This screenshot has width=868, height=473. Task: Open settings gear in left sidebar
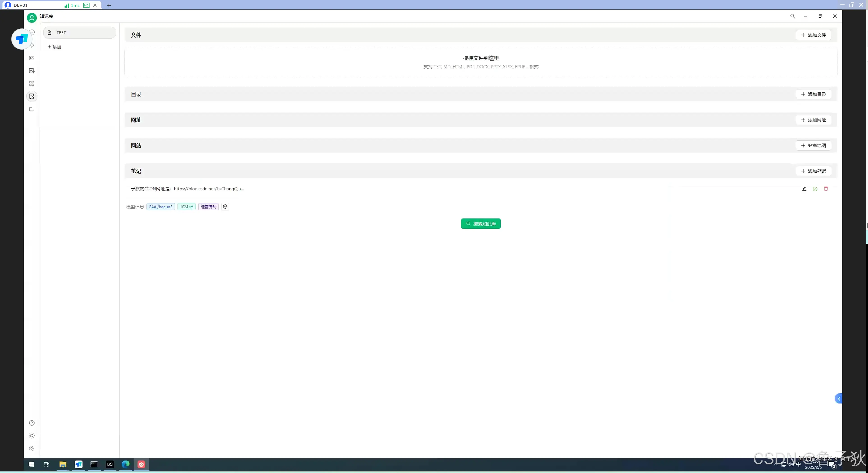point(32,448)
